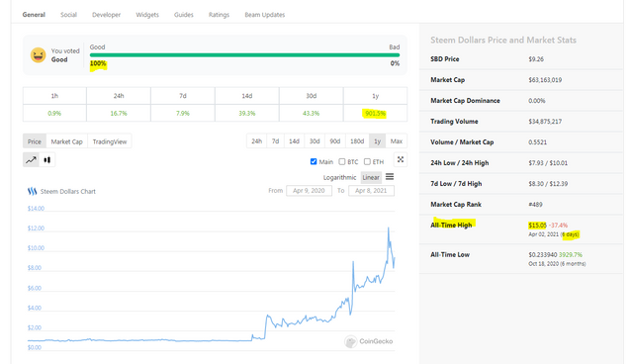
Task: Click the 7d change value 7.9%
Action: 183,114
